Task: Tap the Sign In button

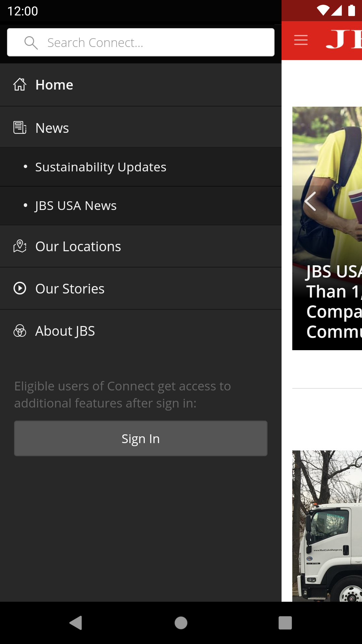Action: click(x=141, y=438)
